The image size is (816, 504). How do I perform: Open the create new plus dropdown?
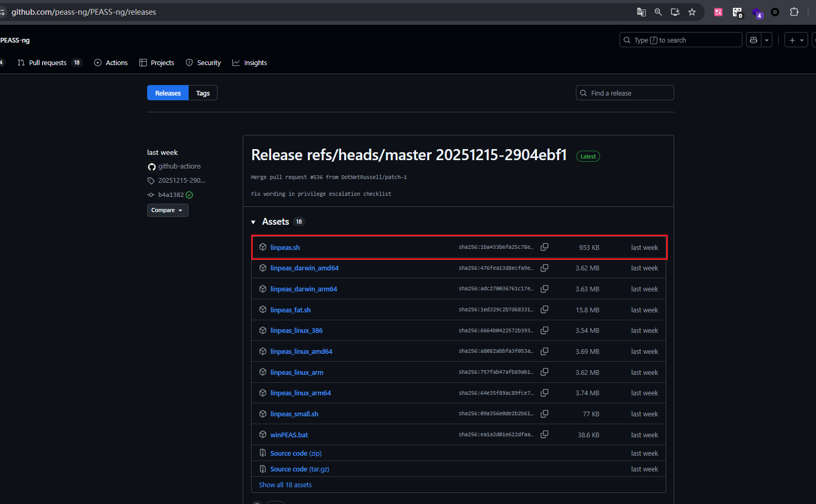[x=796, y=40]
